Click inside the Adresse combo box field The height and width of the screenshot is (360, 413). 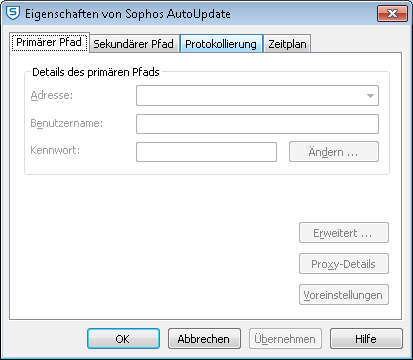click(x=257, y=96)
